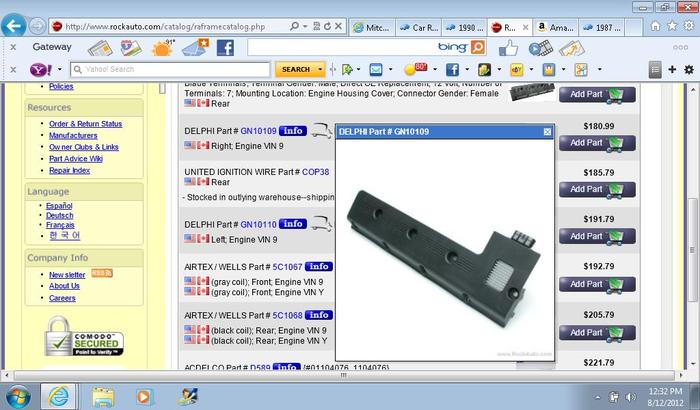Switch to the Car R... browser tab

coord(419,28)
